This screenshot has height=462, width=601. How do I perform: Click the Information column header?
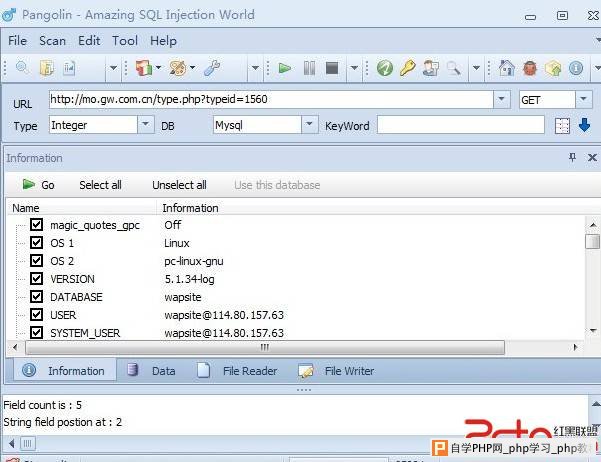coord(190,208)
